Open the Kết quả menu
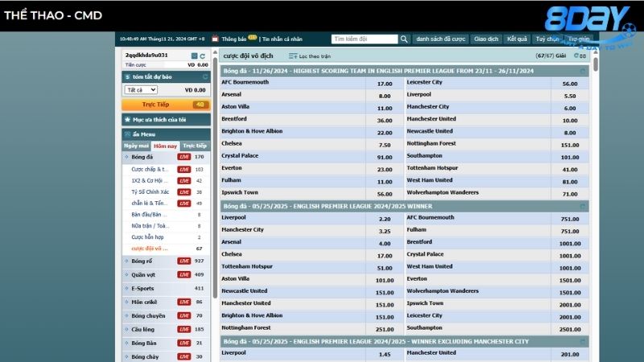 (x=517, y=39)
